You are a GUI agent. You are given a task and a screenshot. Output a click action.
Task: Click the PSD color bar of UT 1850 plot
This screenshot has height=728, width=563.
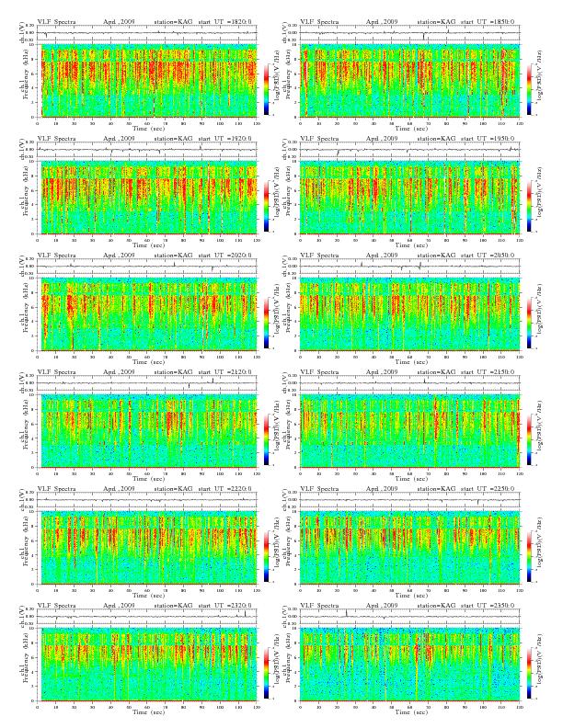530,89
